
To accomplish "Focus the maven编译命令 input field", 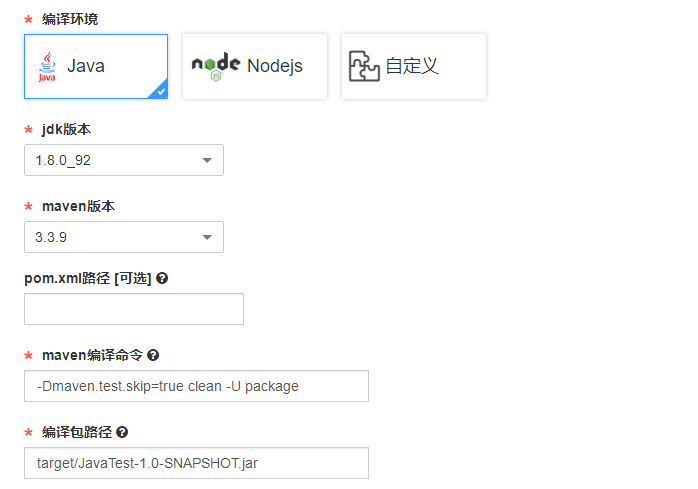I will click(x=196, y=386).
